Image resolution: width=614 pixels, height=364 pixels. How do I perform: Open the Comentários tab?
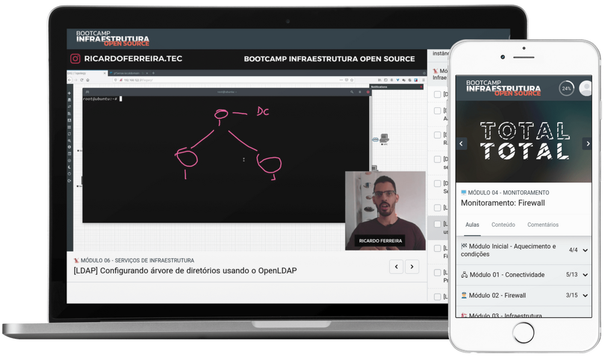(543, 224)
